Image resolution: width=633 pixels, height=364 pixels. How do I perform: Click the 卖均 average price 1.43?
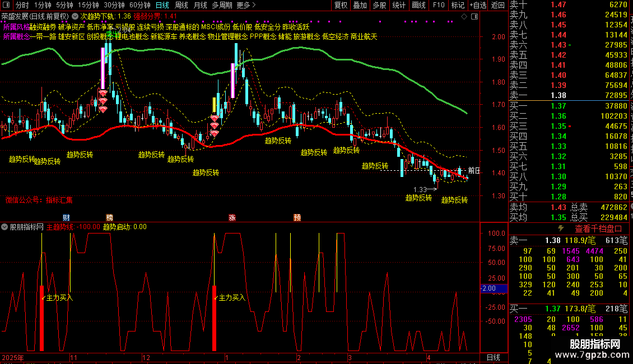tap(558, 207)
